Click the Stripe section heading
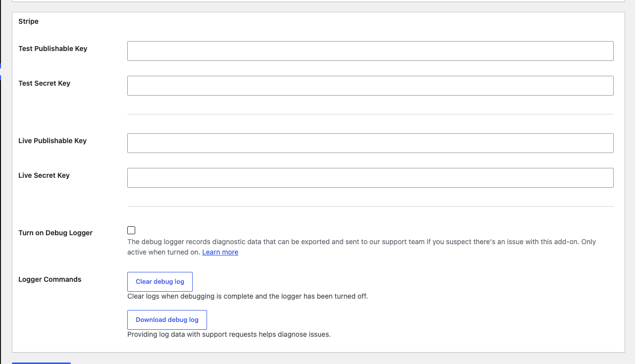635x364 pixels. click(28, 21)
